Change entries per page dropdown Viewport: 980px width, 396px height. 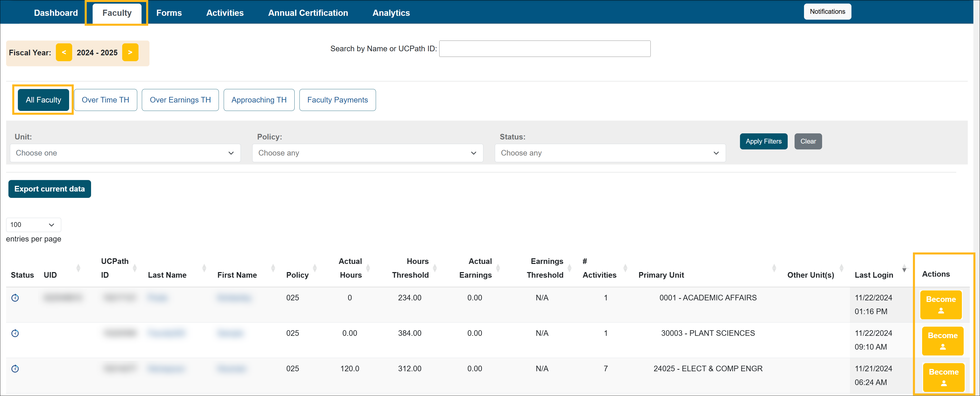tap(33, 225)
